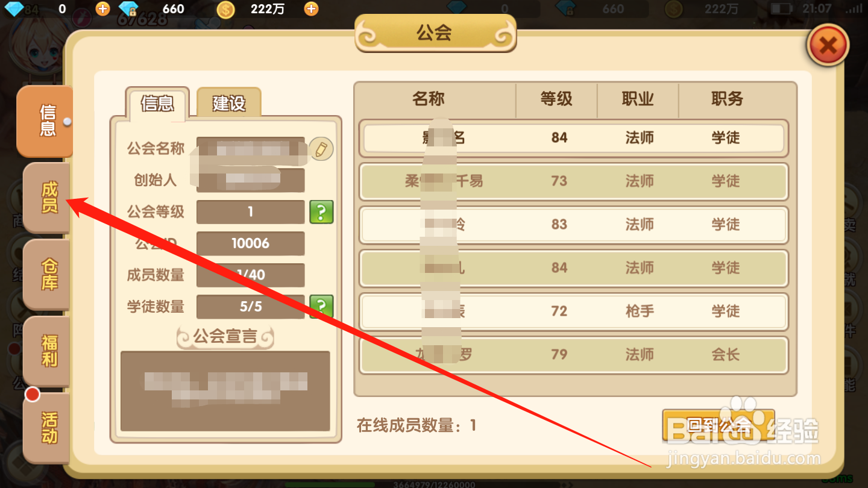This screenshot has width=868, height=488.
Task: Open the 仓库 side tab
Action: pyautogui.click(x=48, y=275)
